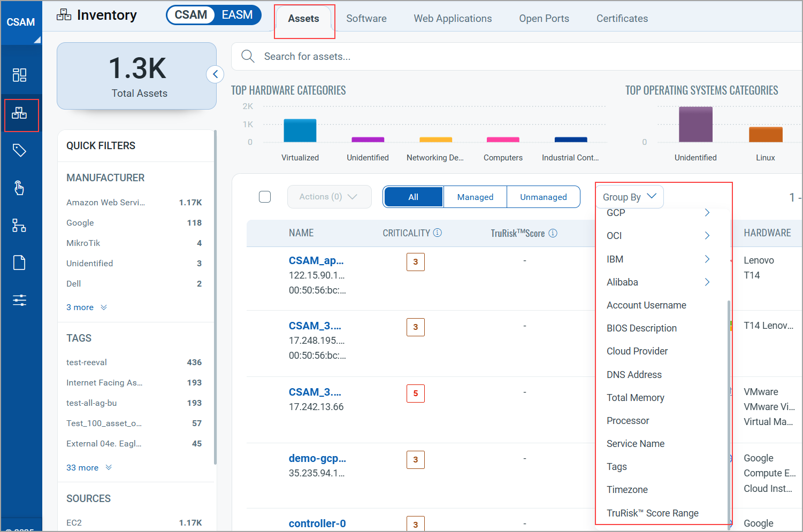Open the demo-gcp... asset link

[317, 459]
